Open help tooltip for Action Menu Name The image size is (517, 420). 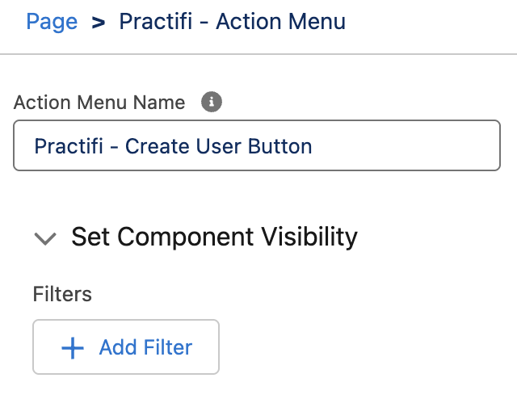[x=211, y=103]
